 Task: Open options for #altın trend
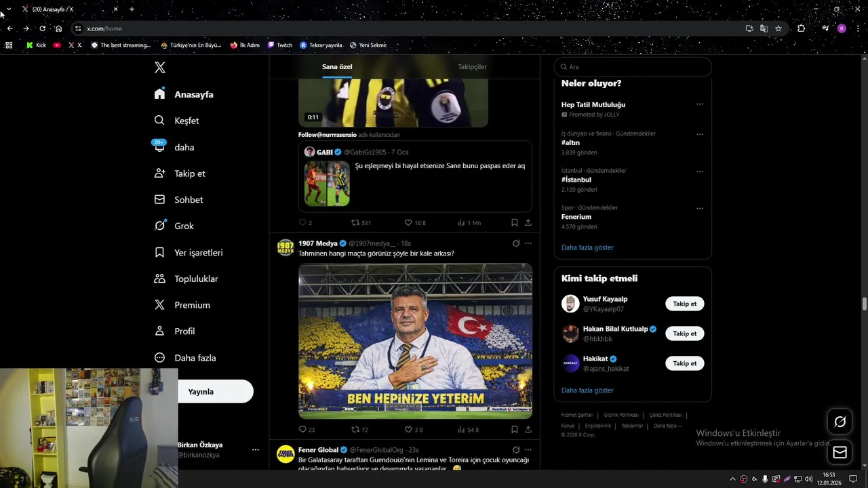click(700, 134)
